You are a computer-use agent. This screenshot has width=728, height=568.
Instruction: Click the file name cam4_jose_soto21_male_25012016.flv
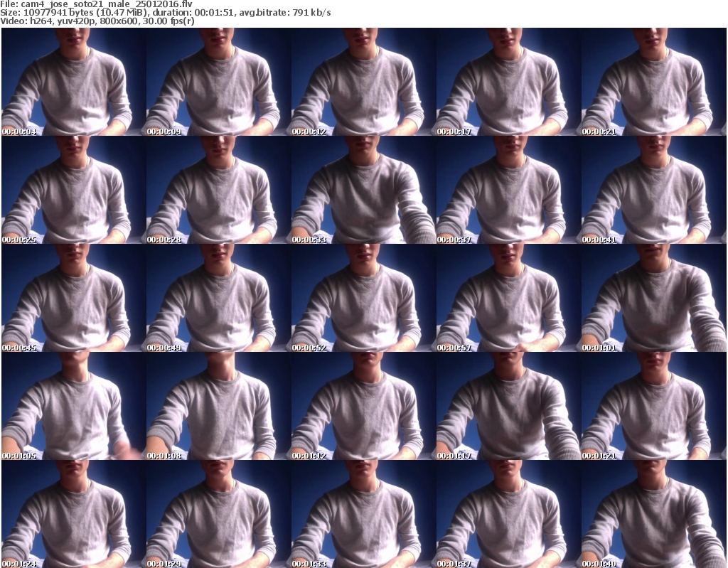[x=107, y=4]
